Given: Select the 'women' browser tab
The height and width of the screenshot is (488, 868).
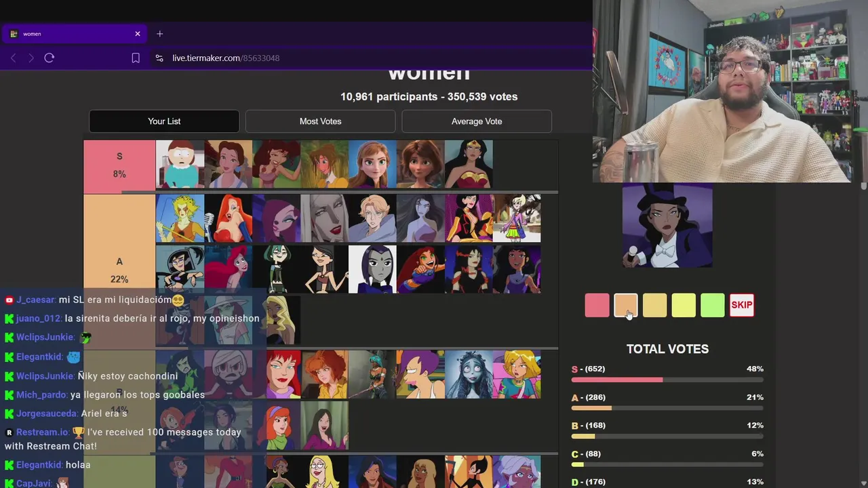Looking at the screenshot, I should click(74, 34).
